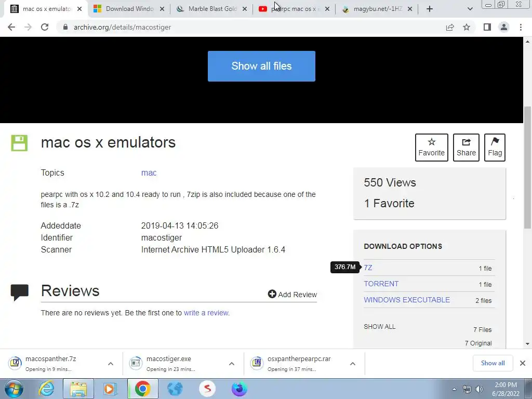Open the browser side panel icon
The image size is (532, 399).
click(487, 27)
